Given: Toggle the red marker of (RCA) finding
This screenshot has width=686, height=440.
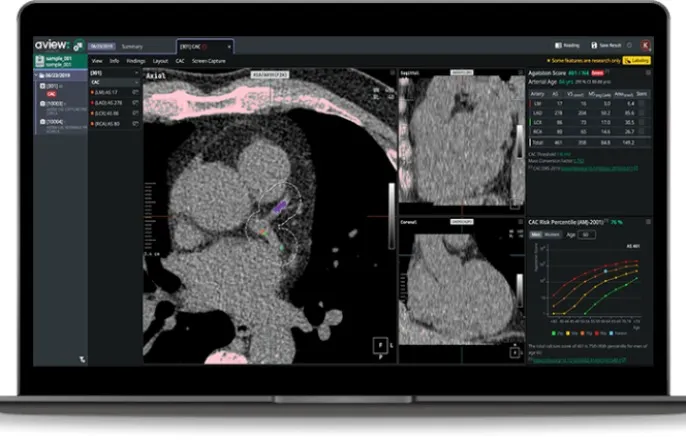Looking at the screenshot, I should click(x=92, y=124).
